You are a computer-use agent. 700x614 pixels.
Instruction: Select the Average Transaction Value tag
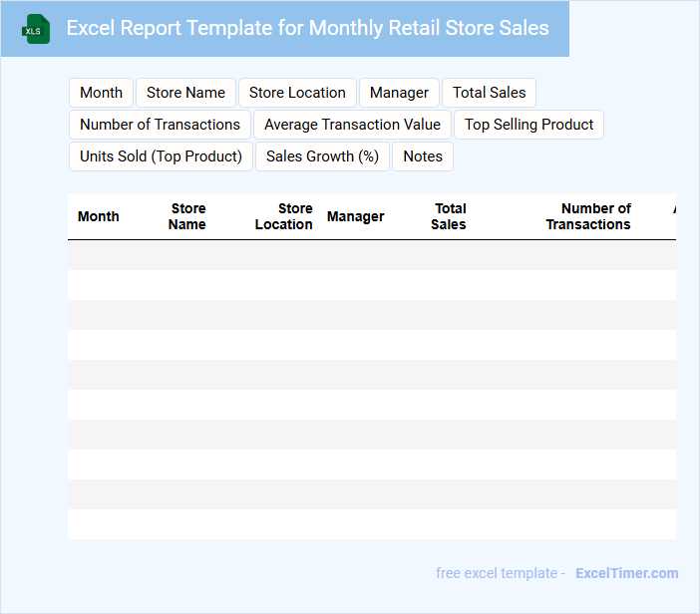(x=352, y=125)
